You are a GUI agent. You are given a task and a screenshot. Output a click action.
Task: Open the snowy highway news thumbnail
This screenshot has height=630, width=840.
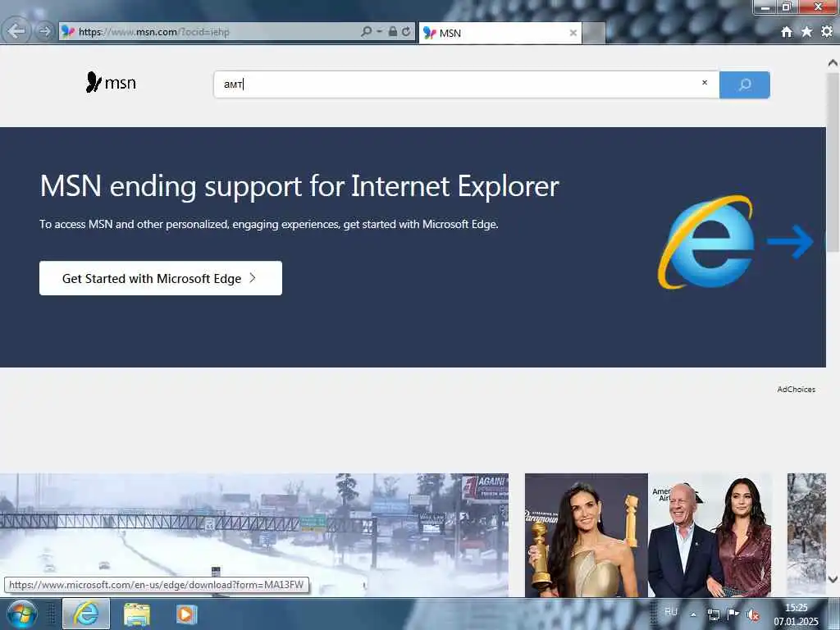pyautogui.click(x=254, y=535)
